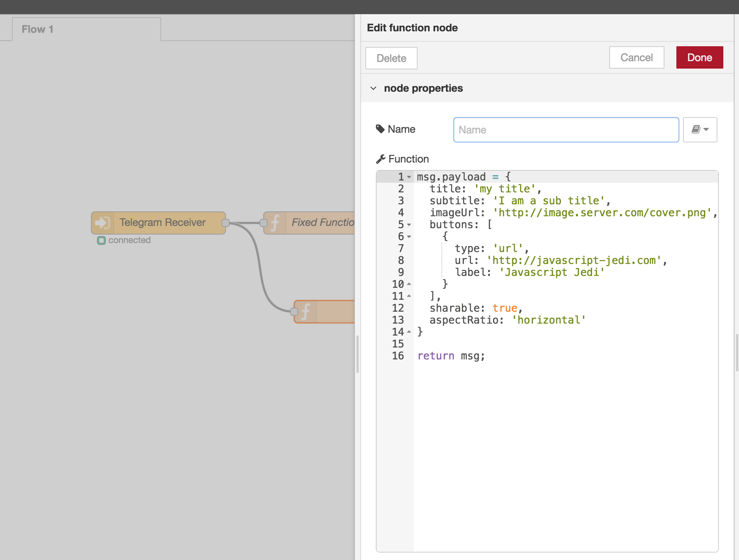Collapse the buttons array fold on line 5
The image size is (739, 560).
point(410,225)
